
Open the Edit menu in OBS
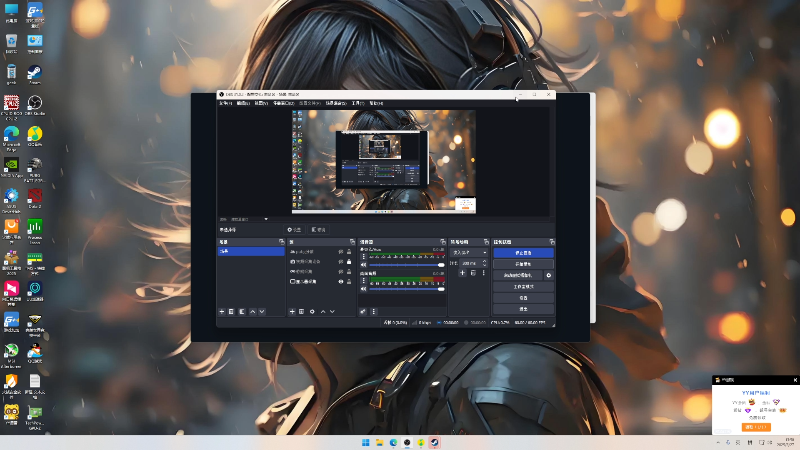coord(243,103)
